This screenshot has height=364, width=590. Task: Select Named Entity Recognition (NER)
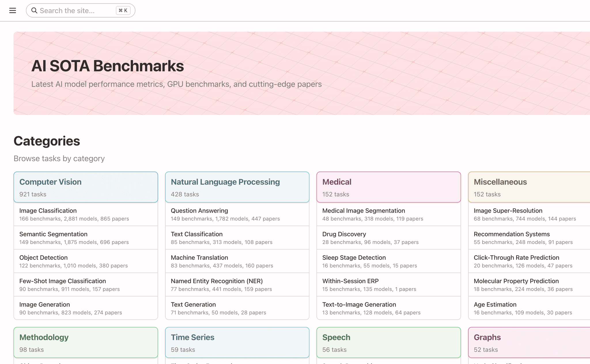coord(237,285)
